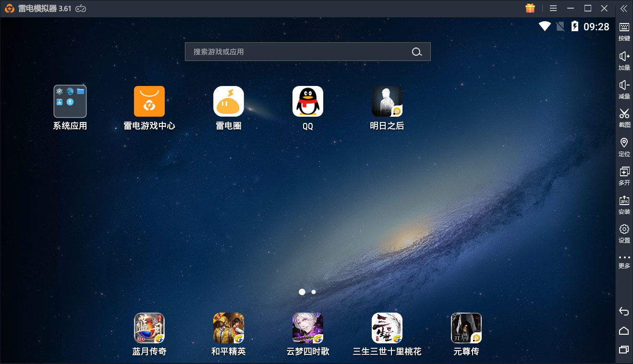Image resolution: width=633 pixels, height=364 pixels.
Task: Open the 云梦四时歌 game
Action: pyautogui.click(x=308, y=328)
